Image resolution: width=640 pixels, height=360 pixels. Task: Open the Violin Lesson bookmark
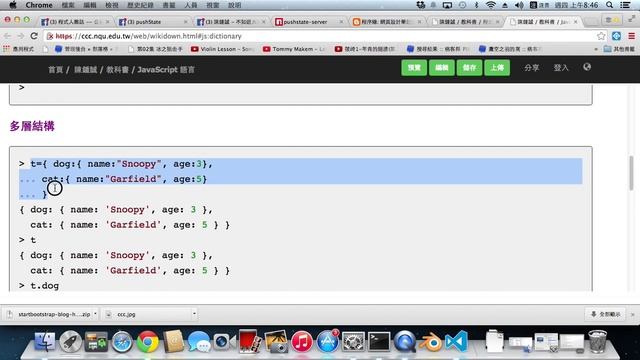click(x=222, y=49)
